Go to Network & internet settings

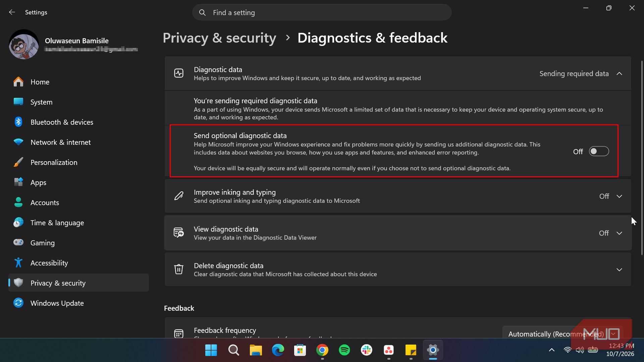pyautogui.click(x=78, y=142)
